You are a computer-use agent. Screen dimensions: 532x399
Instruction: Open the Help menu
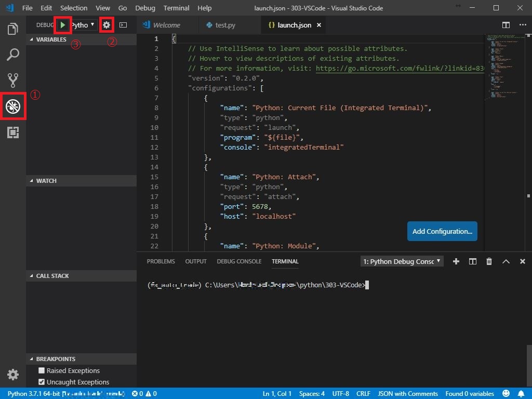(205, 8)
